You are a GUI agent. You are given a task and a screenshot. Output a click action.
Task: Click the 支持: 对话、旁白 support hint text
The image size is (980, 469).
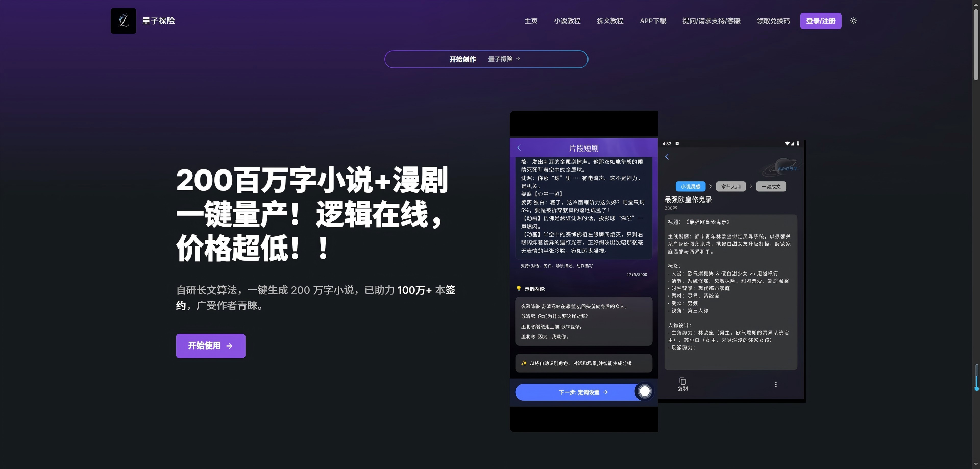[x=556, y=266]
